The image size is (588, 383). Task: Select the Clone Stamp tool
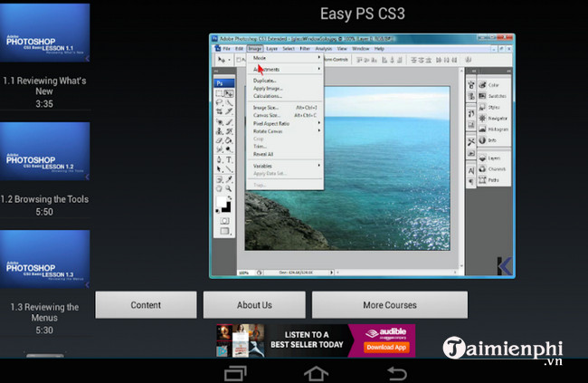[x=220, y=131]
